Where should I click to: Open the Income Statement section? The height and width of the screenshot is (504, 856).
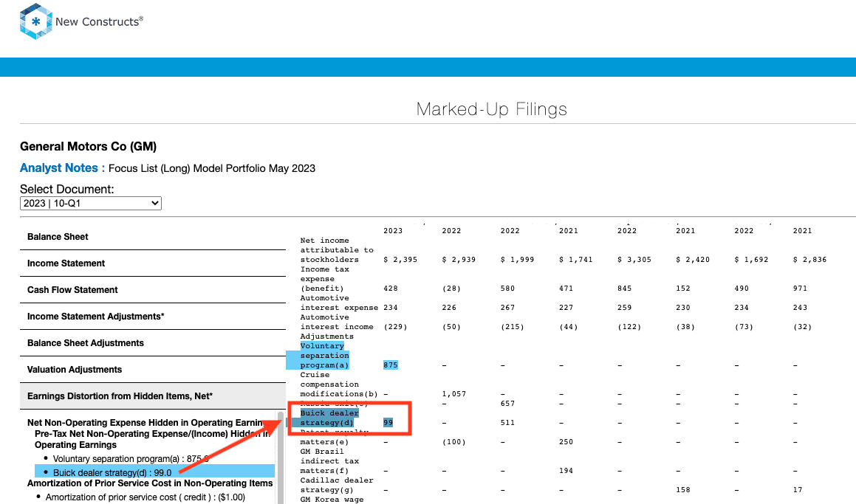point(153,263)
